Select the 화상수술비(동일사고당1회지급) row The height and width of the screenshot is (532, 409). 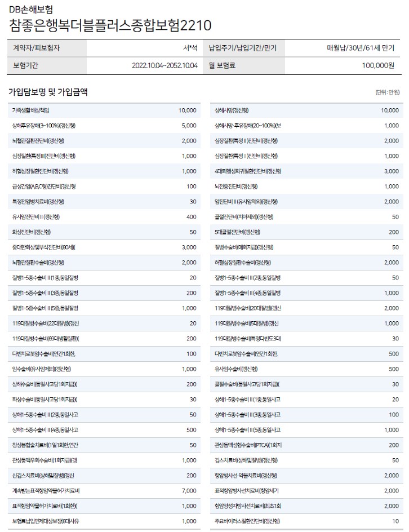tap(104, 400)
